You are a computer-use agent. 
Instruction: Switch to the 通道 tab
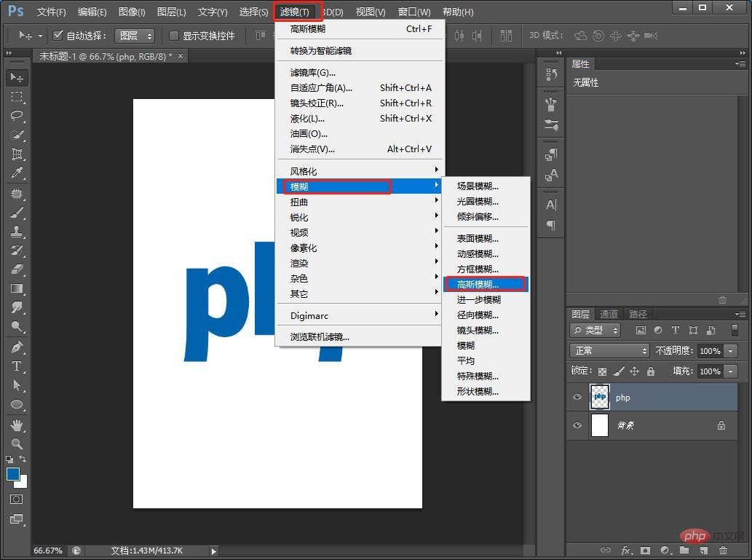coord(609,314)
